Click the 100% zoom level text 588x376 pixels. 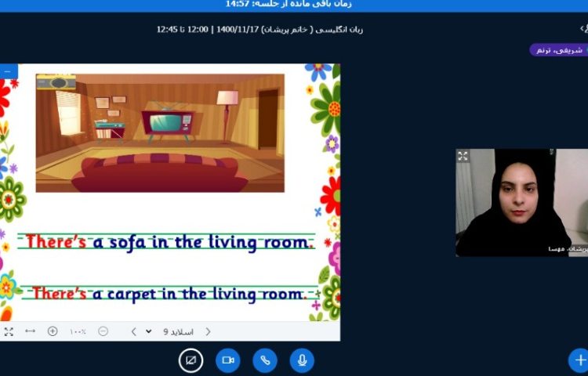click(78, 331)
